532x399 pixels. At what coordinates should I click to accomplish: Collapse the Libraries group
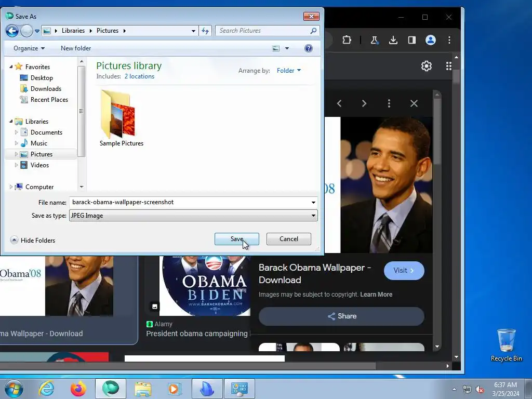11,121
